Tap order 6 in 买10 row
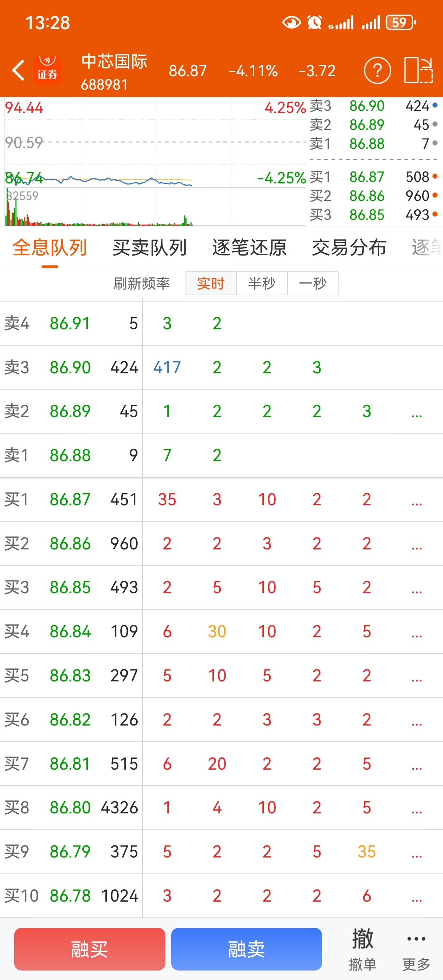443x980 pixels. point(366,896)
